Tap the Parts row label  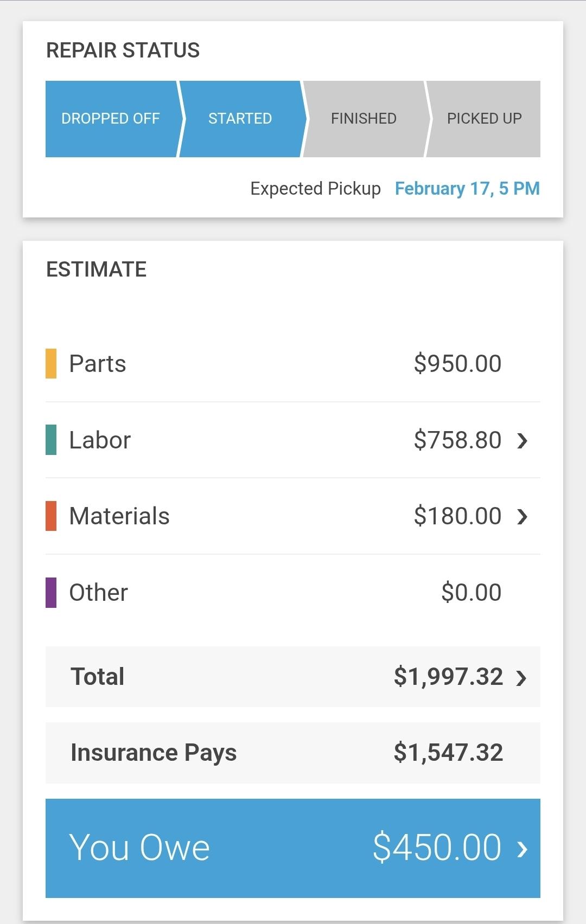pyautogui.click(x=98, y=363)
